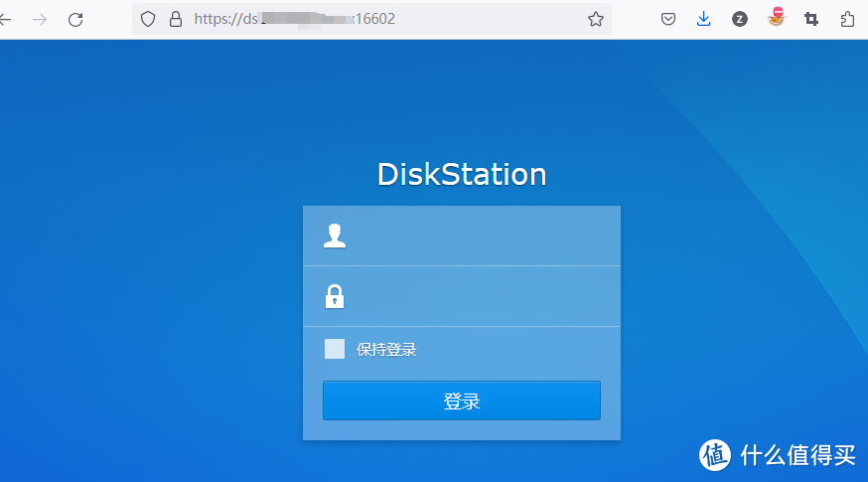Reload the page with refresh icon

click(x=75, y=20)
